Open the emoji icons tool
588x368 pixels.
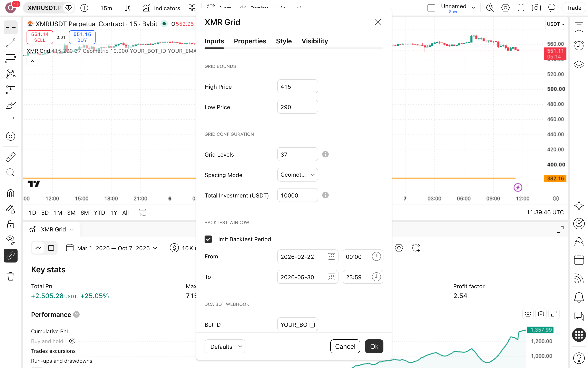(10, 136)
